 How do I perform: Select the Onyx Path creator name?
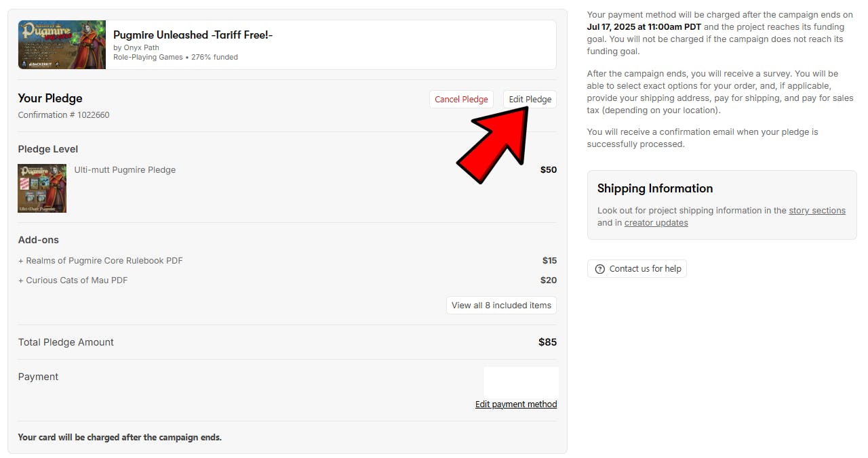pyautogui.click(x=141, y=48)
